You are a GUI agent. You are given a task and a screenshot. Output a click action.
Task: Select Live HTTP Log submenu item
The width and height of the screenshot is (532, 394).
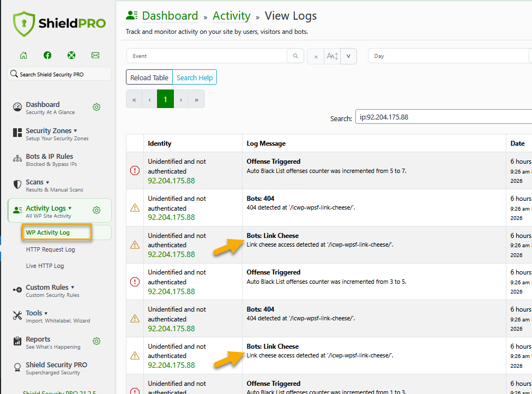pyautogui.click(x=45, y=266)
